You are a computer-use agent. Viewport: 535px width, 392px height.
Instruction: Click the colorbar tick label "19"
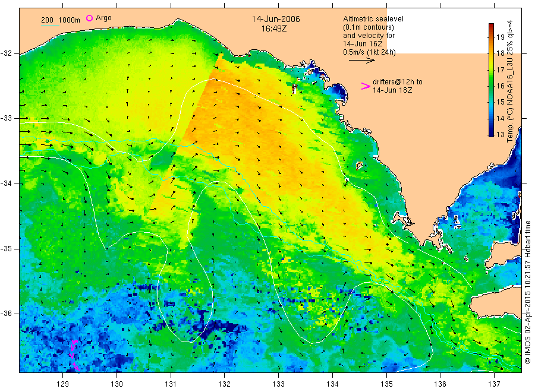click(x=500, y=37)
